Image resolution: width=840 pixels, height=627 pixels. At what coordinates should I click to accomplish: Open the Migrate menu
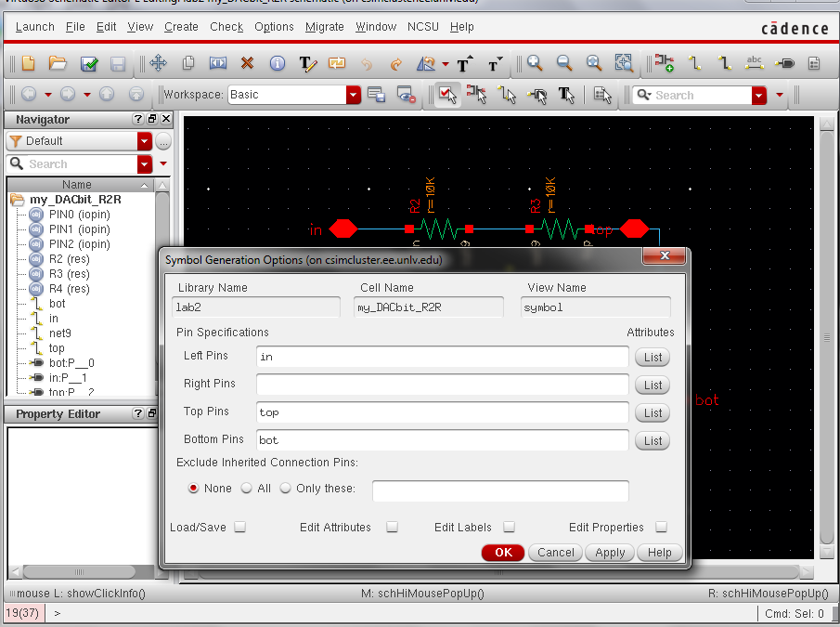324,27
